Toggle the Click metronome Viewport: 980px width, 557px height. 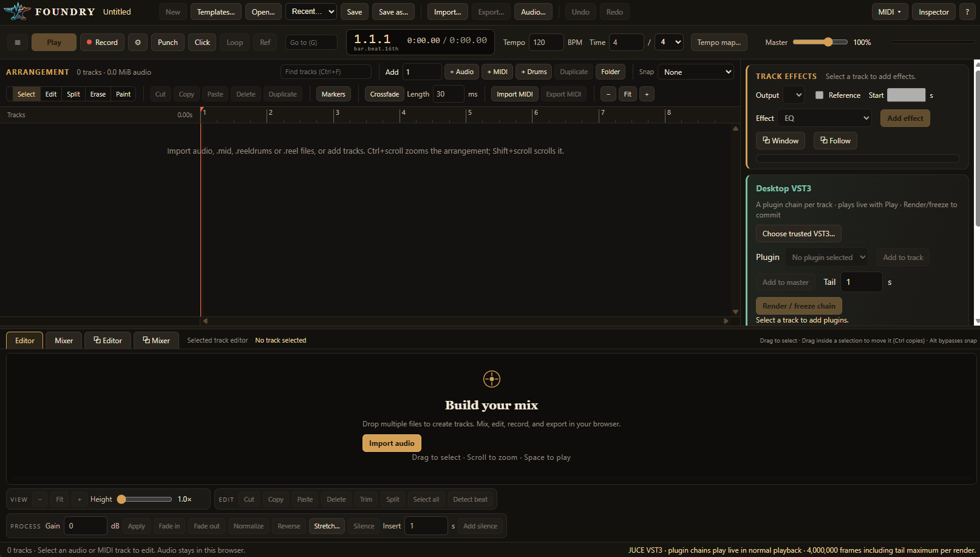click(x=202, y=43)
